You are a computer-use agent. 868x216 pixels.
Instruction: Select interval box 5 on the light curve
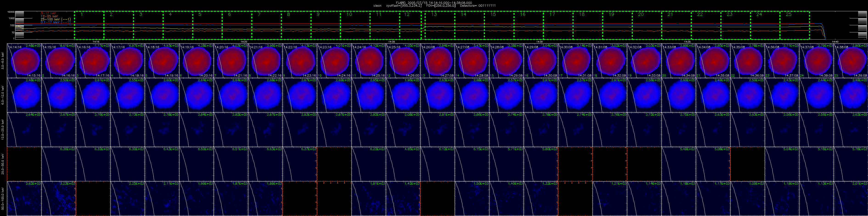[x=207, y=25]
